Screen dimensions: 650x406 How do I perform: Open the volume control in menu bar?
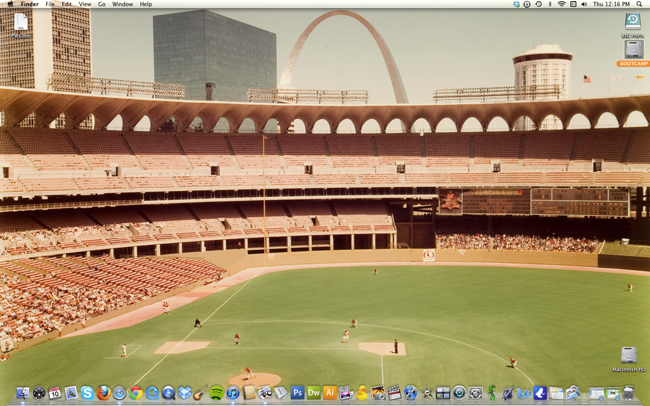point(584,4)
